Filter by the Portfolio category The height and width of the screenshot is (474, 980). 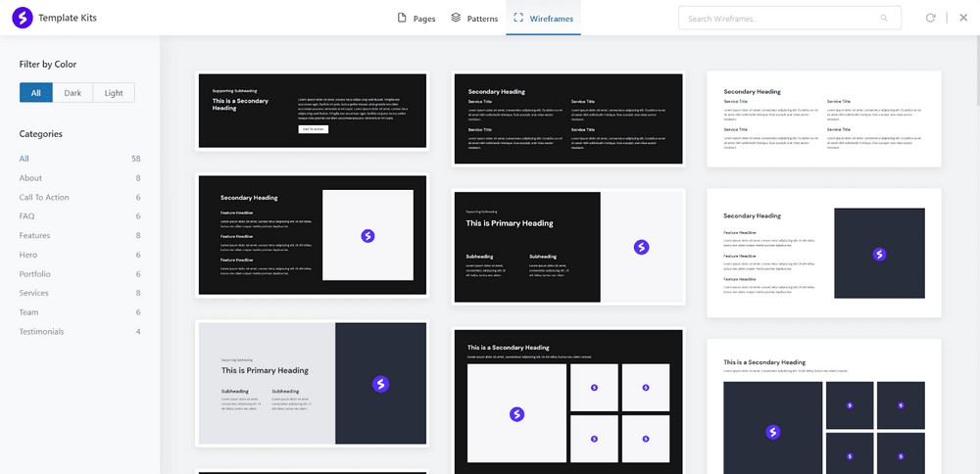click(x=80, y=274)
